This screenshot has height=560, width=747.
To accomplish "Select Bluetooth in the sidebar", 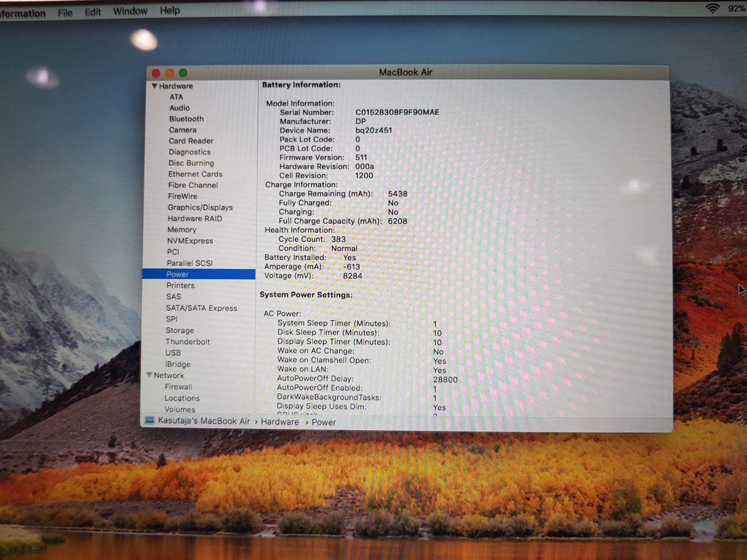I will 186,119.
